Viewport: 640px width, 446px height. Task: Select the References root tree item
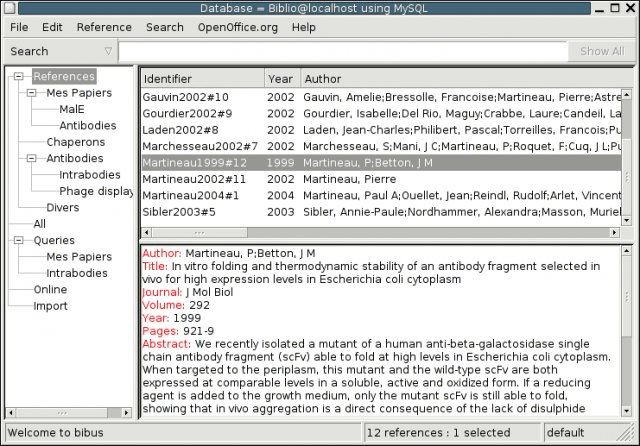click(x=64, y=76)
